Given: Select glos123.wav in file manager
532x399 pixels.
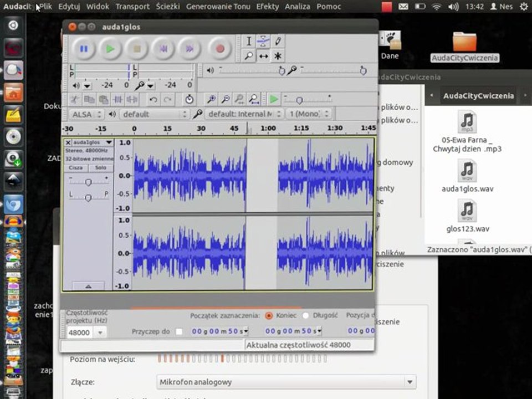Looking at the screenshot, I should pos(468,216).
